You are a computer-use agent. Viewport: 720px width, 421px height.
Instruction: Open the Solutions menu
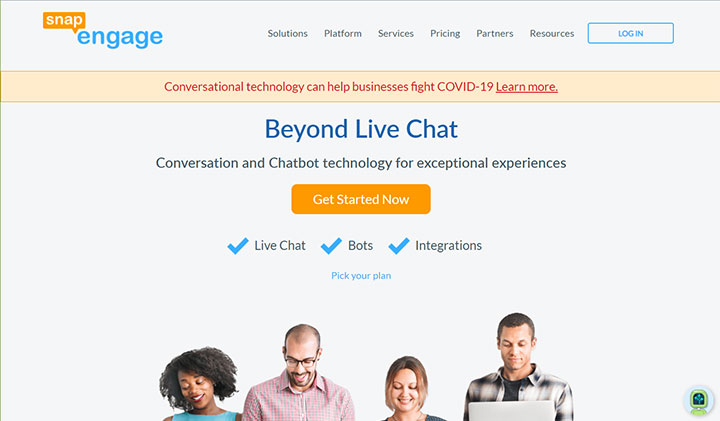pos(287,34)
